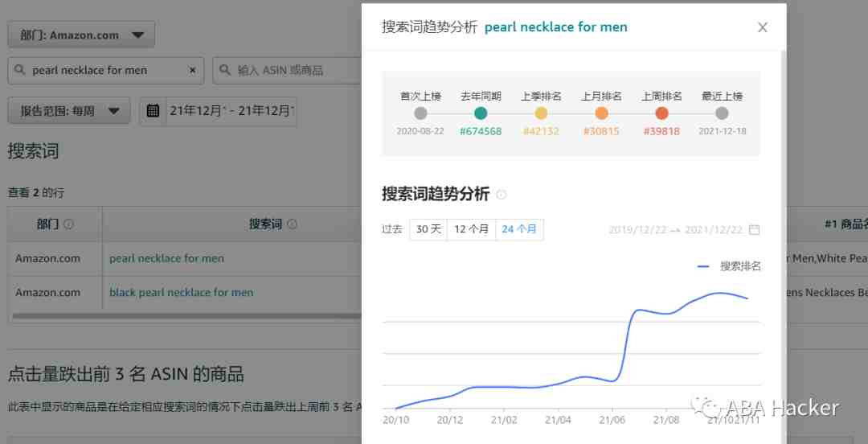Click the search term input magnifier icon
This screenshot has width=868, height=444.
tap(20, 71)
